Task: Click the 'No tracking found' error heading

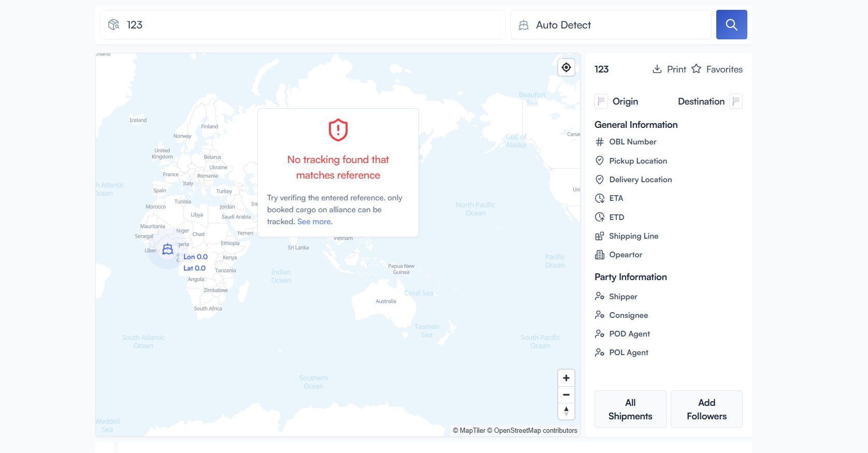Action: 338,167
